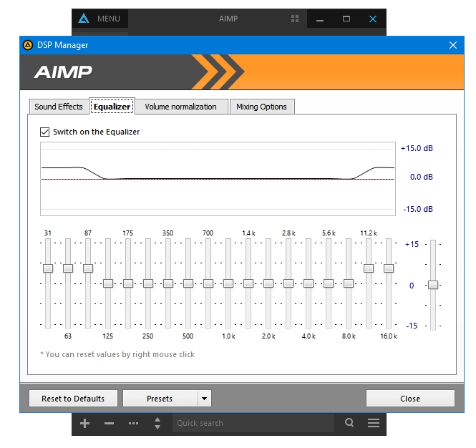
Task: Click the -15.0 dB graph label
Action: pos(418,209)
